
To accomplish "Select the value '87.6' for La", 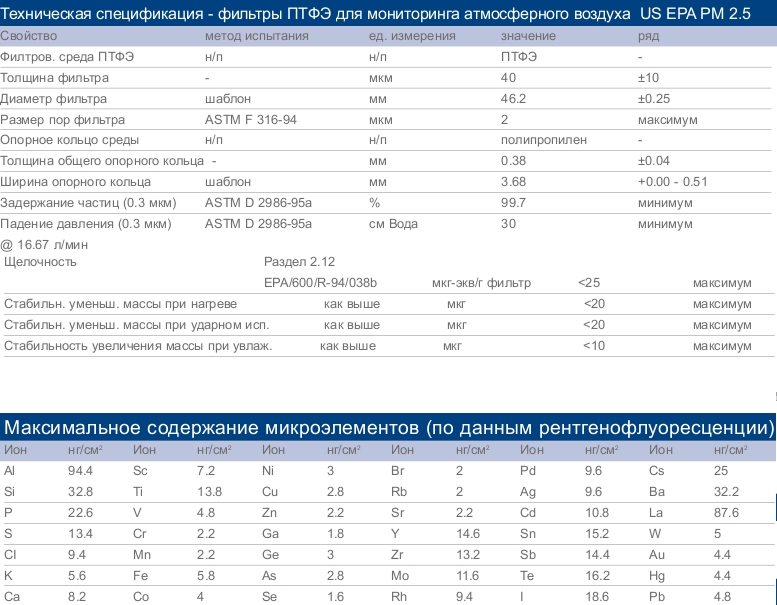I will tap(726, 513).
